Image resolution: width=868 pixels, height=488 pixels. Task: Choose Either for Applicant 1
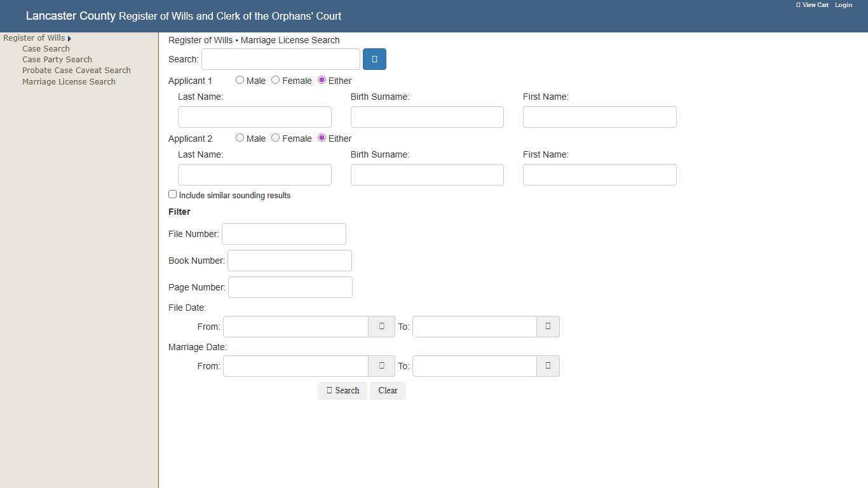tap(322, 80)
